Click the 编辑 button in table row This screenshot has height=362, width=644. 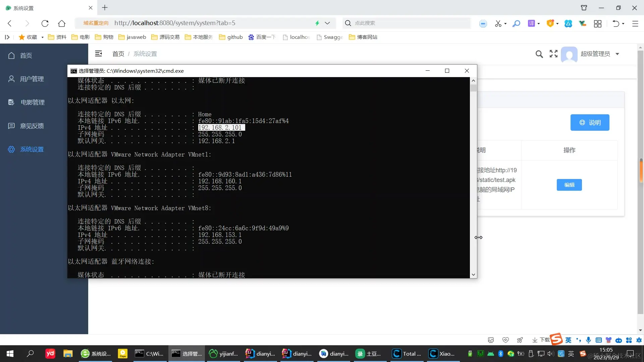pyautogui.click(x=569, y=185)
